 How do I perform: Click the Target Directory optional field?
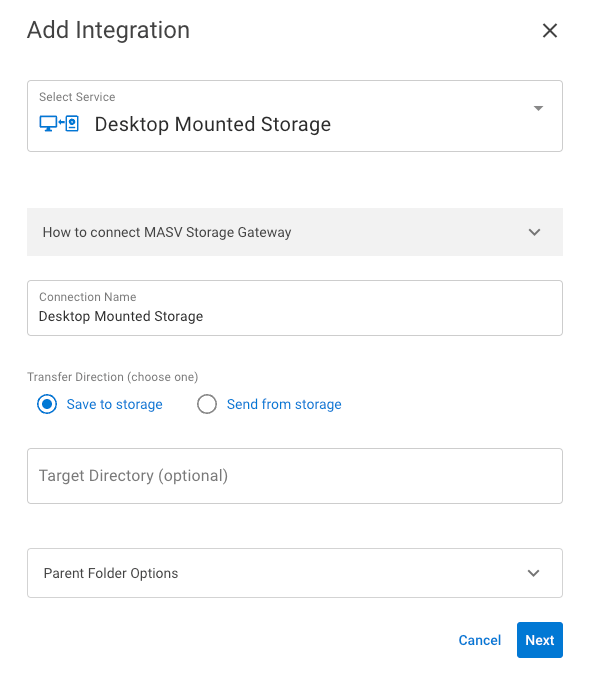(295, 476)
